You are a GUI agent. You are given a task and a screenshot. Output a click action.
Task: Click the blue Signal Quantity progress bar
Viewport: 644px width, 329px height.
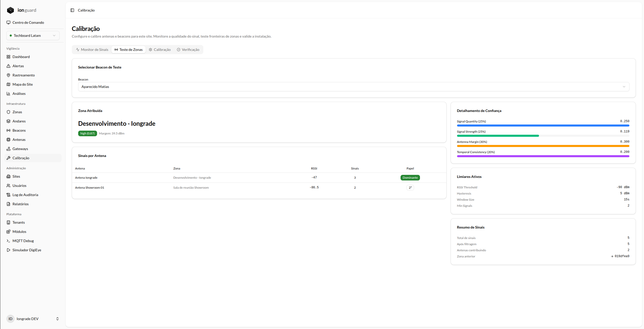543,126
